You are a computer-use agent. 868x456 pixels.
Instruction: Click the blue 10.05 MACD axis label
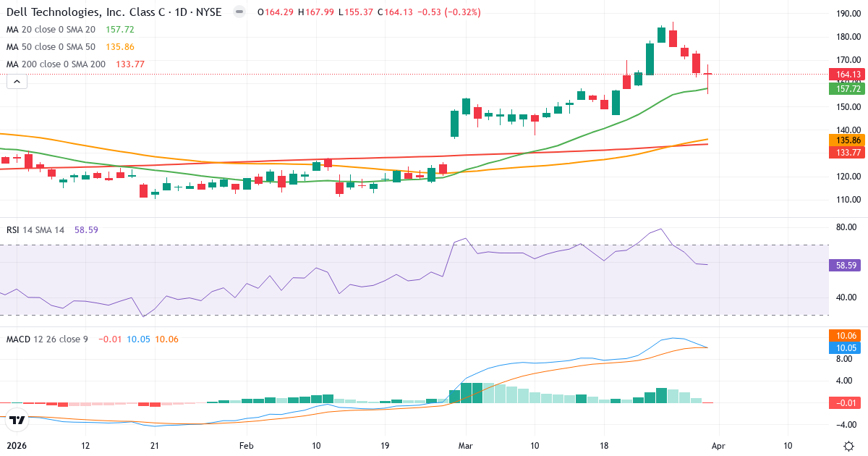click(846, 347)
